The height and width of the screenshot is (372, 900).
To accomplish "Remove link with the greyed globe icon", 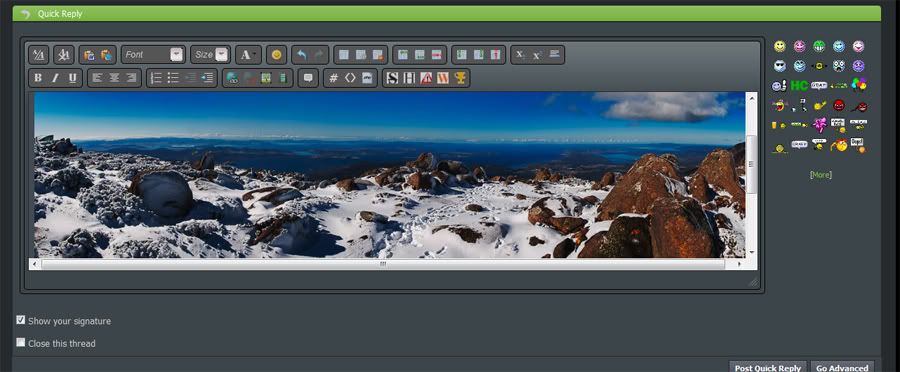I will (250, 78).
